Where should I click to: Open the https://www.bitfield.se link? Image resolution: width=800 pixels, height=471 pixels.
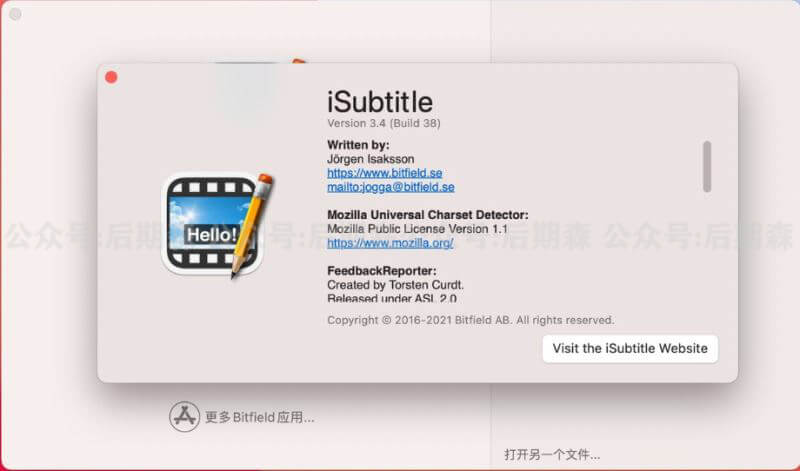385,173
